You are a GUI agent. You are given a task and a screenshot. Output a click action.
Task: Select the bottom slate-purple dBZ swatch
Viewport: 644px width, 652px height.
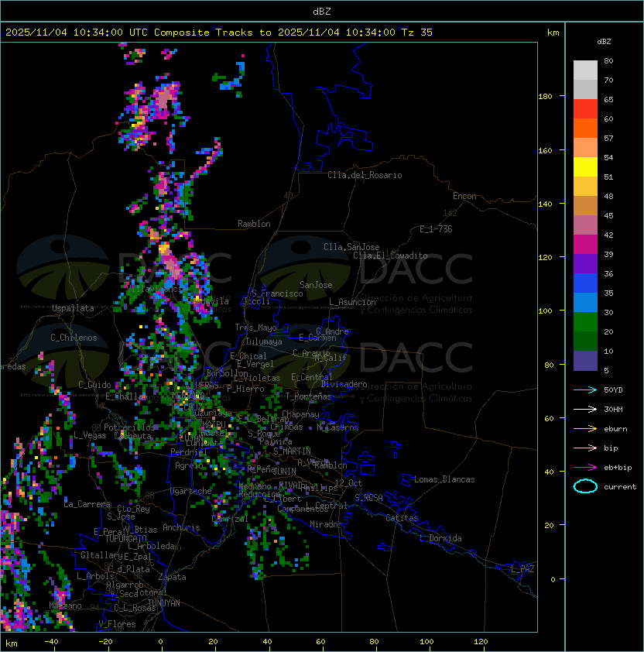pos(585,361)
